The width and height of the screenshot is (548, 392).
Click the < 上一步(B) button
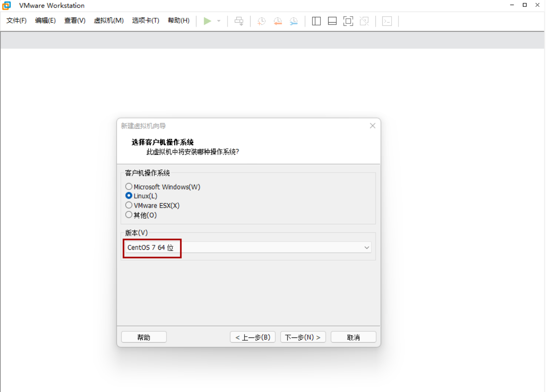(253, 337)
